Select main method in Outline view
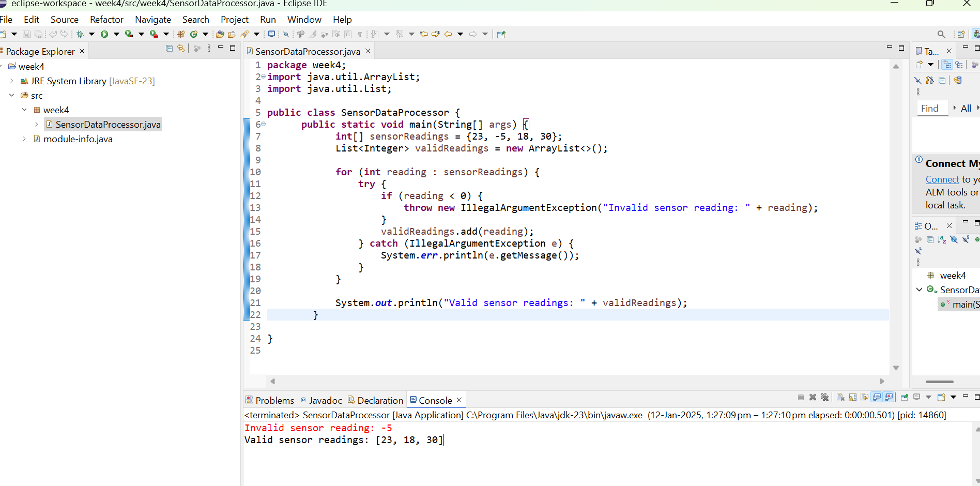The image size is (980, 486). point(959,304)
